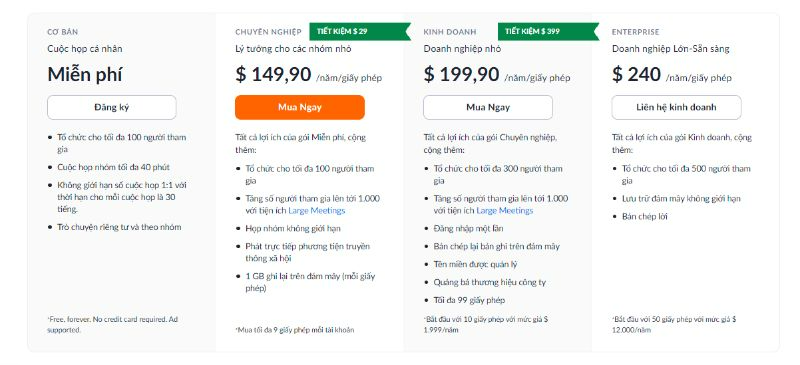Click the Họp nhóm không giới hạn feature
Image resolution: width=800 pixels, height=365 pixels.
[x=293, y=229]
